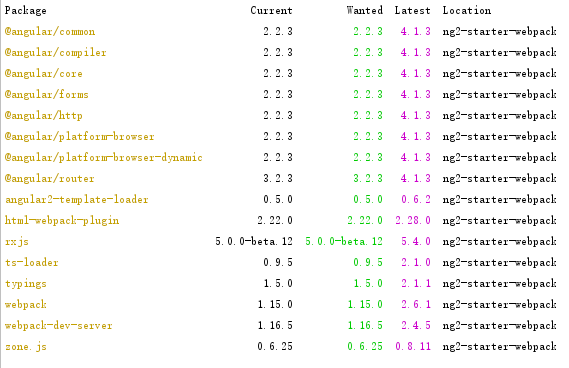This screenshot has width=569, height=368.
Task: Click the html-webpack-plugin package name
Action: 62,221
